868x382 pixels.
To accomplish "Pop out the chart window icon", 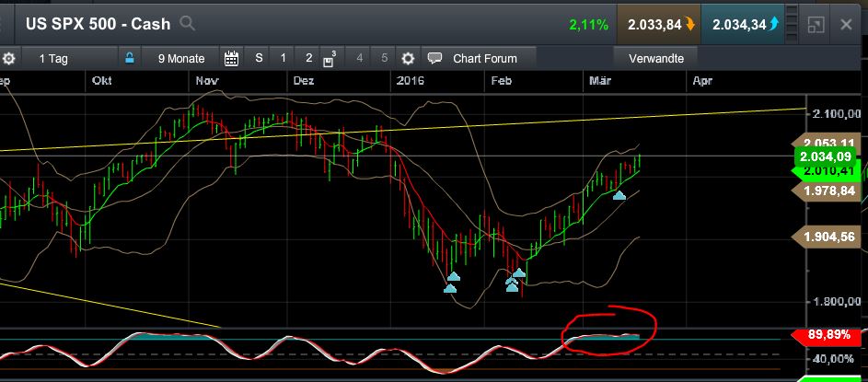I will tap(816, 24).
